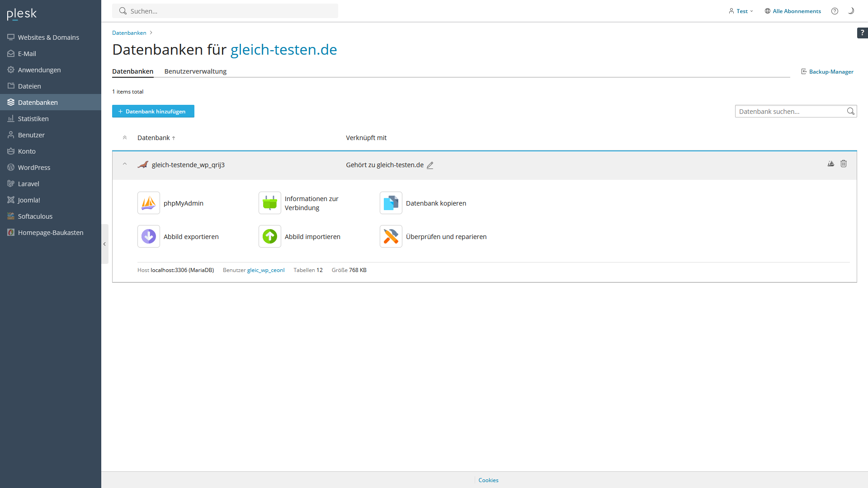The width and height of the screenshot is (868, 488).
Task: Collapse the left sidebar with the arrow handle
Action: tap(104, 244)
